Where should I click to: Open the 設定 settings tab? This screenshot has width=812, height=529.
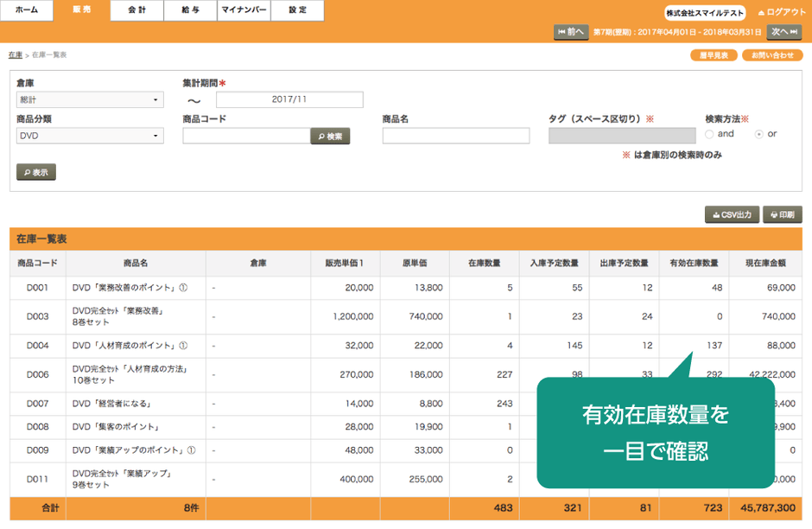point(297,10)
